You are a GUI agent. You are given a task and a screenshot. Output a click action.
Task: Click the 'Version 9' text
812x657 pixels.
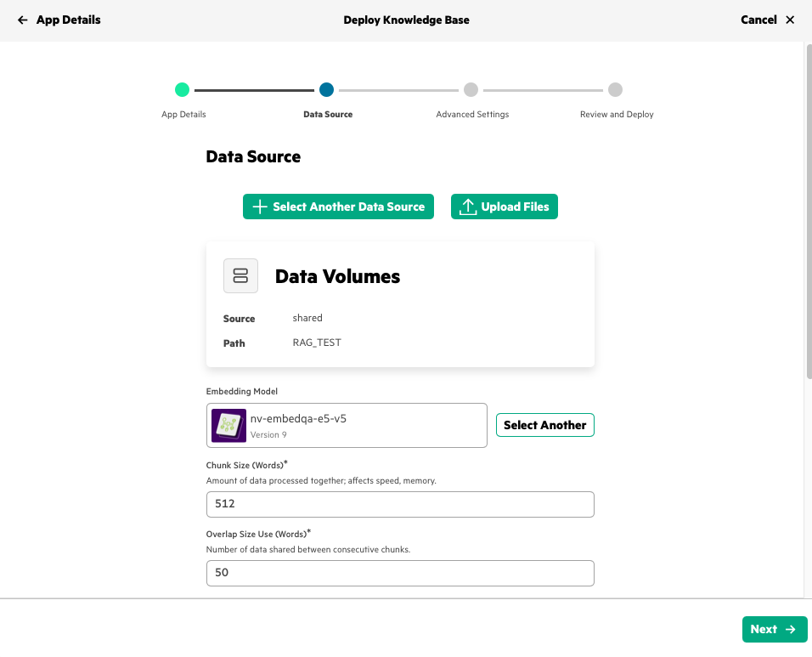point(268,434)
